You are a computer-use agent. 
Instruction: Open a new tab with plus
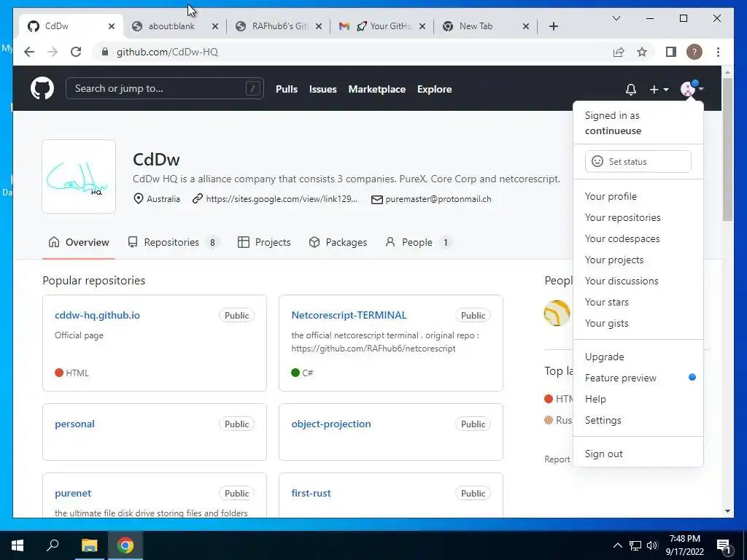pos(553,26)
